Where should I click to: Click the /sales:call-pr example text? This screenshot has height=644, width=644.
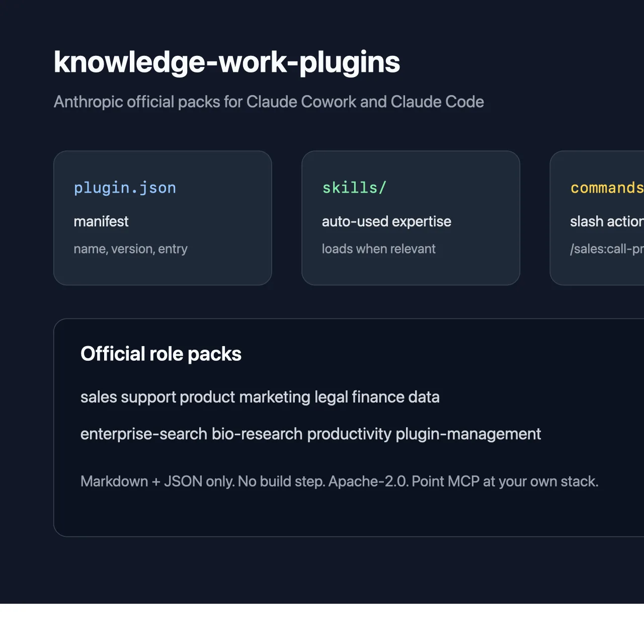tap(607, 249)
